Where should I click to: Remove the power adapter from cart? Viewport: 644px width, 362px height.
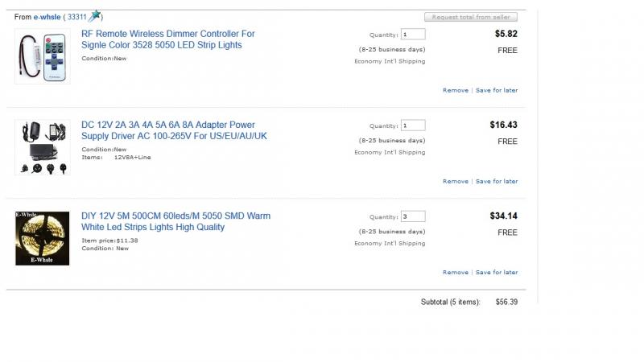coord(456,182)
